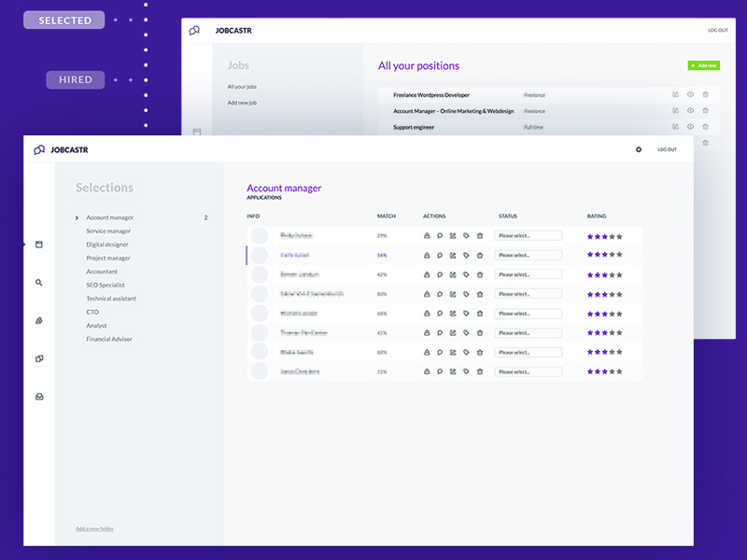Give the second applicant a five-star rating

click(618, 254)
